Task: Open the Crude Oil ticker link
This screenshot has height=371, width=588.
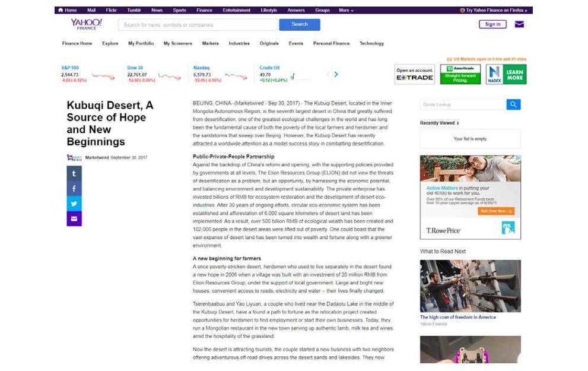Action: coord(269,68)
